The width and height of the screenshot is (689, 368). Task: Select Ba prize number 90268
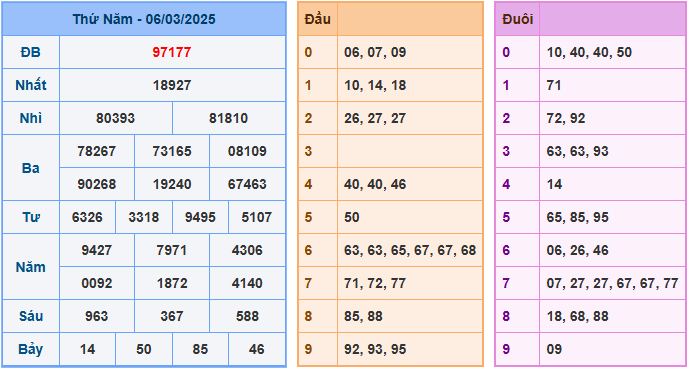pos(97,184)
